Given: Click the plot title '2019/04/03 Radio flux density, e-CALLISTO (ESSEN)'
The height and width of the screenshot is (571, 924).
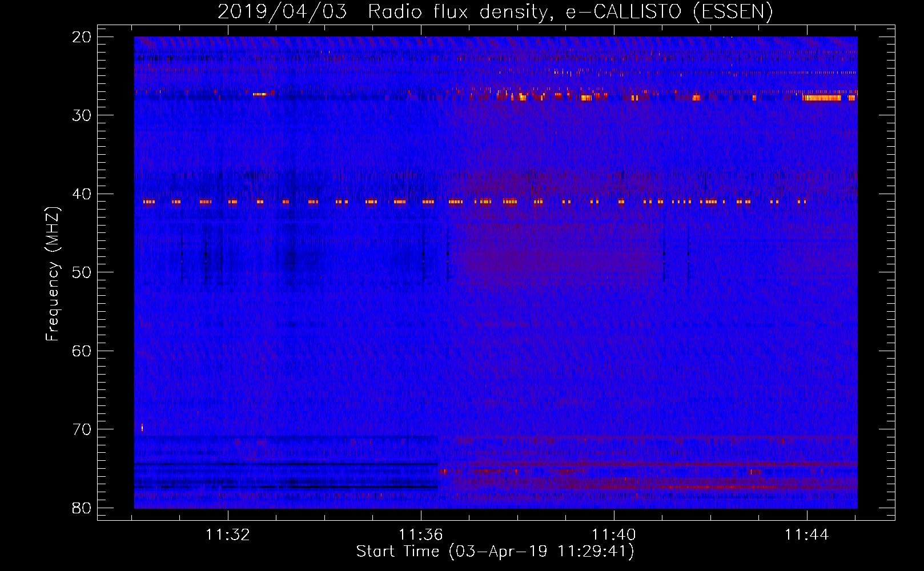Looking at the screenshot, I should coord(495,11).
